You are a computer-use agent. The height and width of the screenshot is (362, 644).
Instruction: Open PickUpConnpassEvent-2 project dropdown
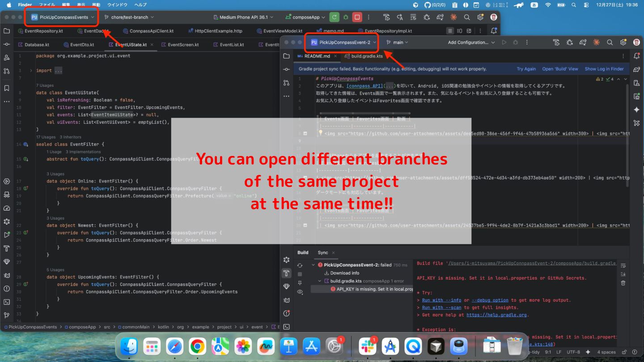(x=343, y=42)
